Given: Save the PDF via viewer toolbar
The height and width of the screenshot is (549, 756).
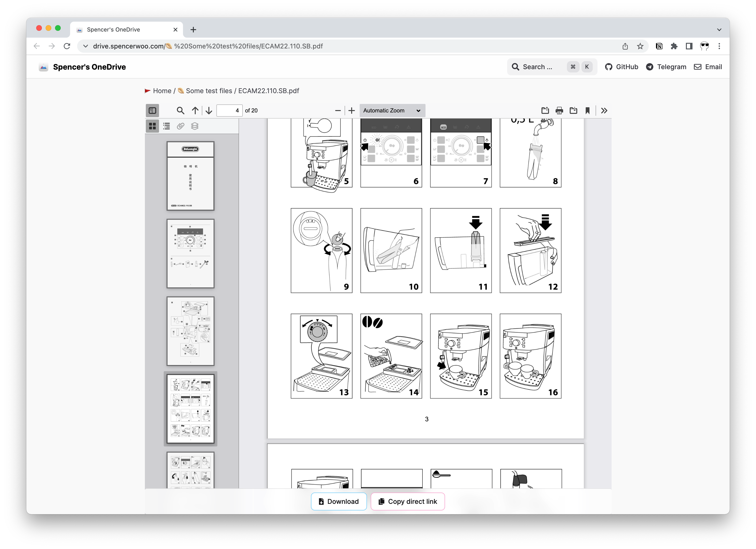Looking at the screenshot, I should [x=573, y=110].
